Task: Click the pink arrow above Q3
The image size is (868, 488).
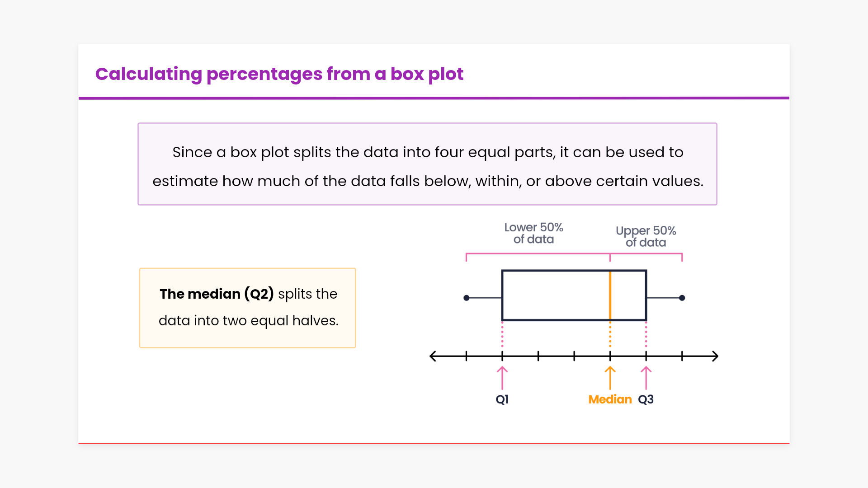Action: [x=646, y=378]
